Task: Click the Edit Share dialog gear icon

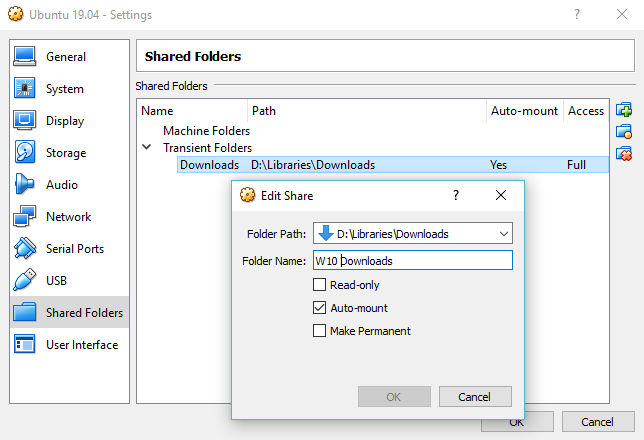Action: click(x=247, y=195)
